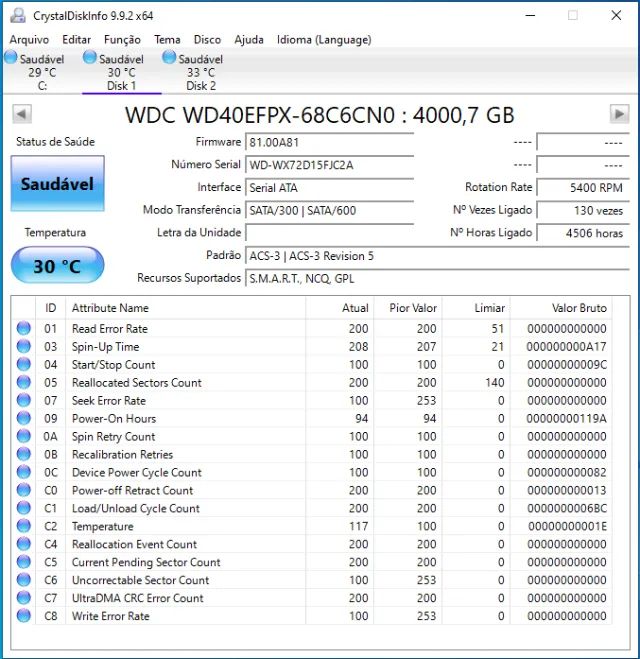This screenshot has height=659, width=640.
Task: Click status orb of Seek Error Rate row
Action: 24,400
